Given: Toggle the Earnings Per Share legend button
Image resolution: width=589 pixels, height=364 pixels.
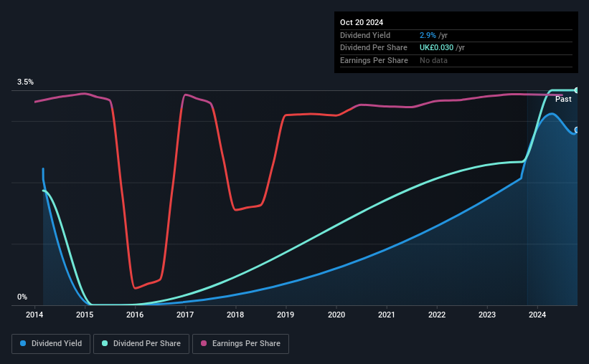Looking at the screenshot, I should (x=240, y=344).
